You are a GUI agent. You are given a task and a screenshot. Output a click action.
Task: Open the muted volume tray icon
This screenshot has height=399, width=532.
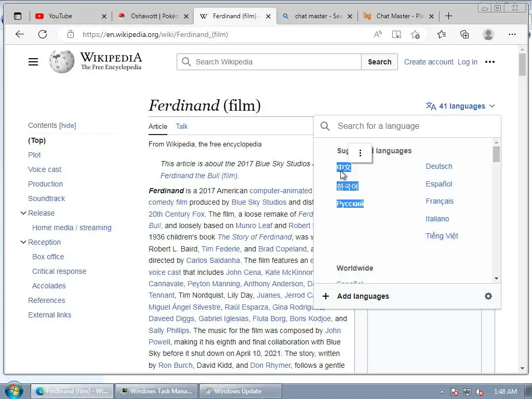coord(480,392)
